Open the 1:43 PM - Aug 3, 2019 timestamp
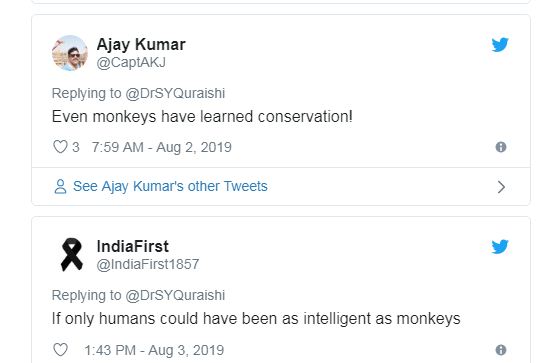 coord(154,350)
